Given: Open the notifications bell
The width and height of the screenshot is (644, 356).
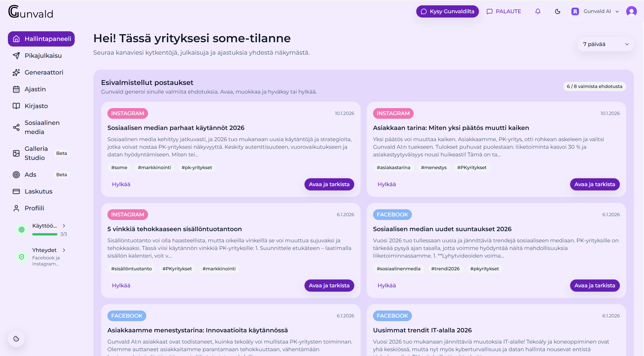Looking at the screenshot, I should click(538, 11).
